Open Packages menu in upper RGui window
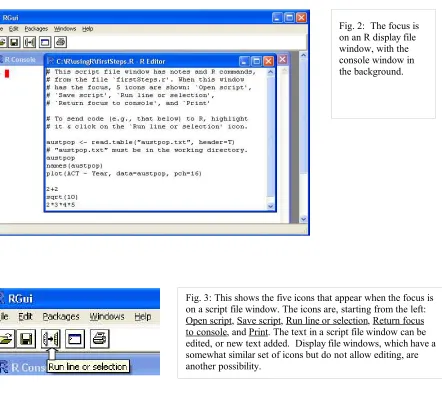The image size is (442, 395). coord(36,29)
